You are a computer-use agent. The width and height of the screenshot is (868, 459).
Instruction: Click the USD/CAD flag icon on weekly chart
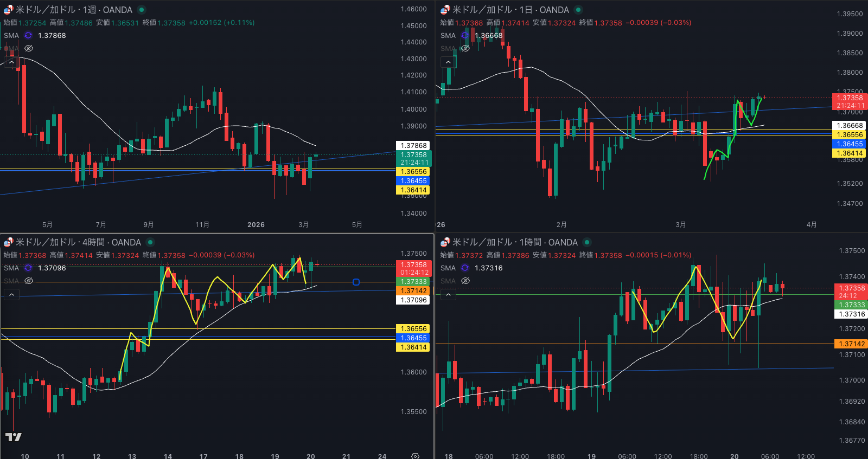point(8,10)
